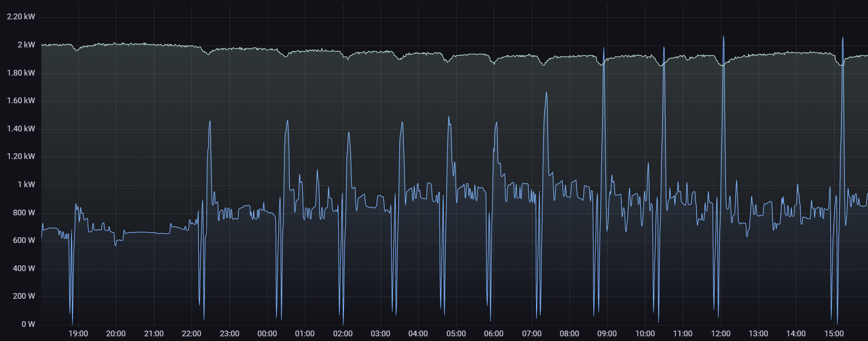The width and height of the screenshot is (868, 341).
Task: Click the 21:00 time axis label
Action: coord(153,334)
